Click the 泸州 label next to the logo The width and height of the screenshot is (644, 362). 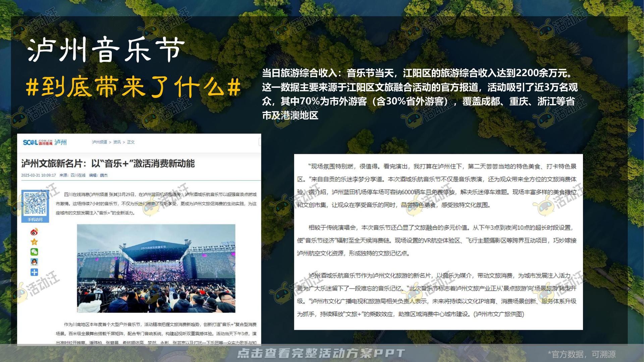pos(61,142)
